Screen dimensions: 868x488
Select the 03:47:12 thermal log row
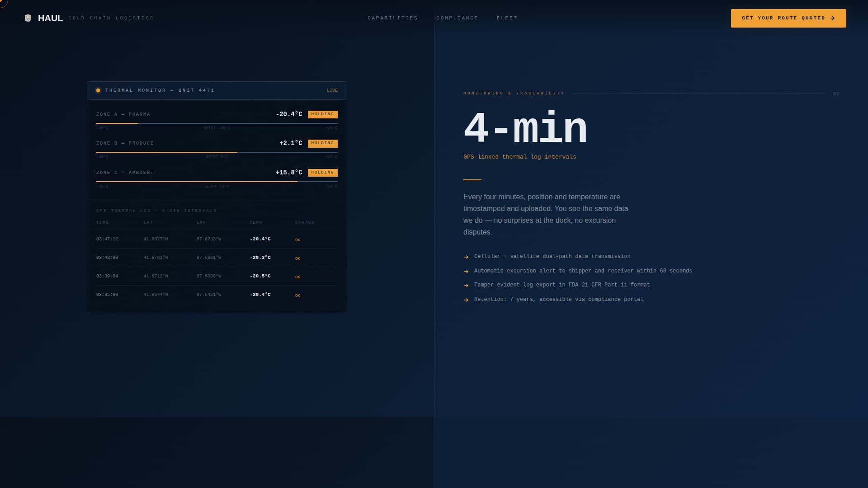217,239
